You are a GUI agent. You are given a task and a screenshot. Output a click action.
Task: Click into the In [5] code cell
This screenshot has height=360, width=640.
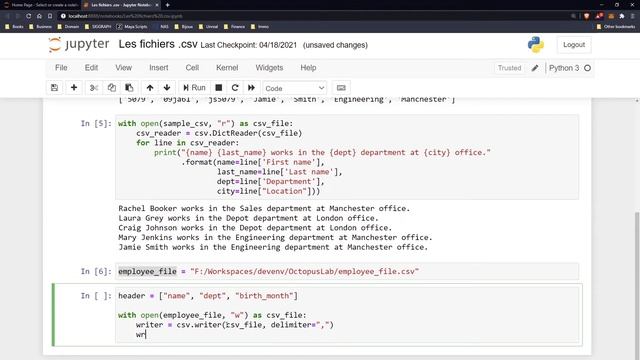pyautogui.click(x=347, y=157)
